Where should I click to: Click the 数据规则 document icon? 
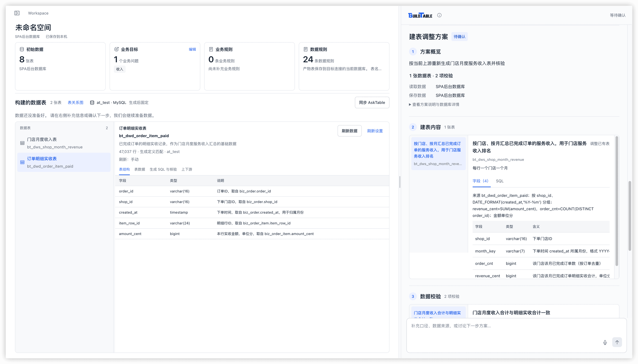pyautogui.click(x=306, y=49)
